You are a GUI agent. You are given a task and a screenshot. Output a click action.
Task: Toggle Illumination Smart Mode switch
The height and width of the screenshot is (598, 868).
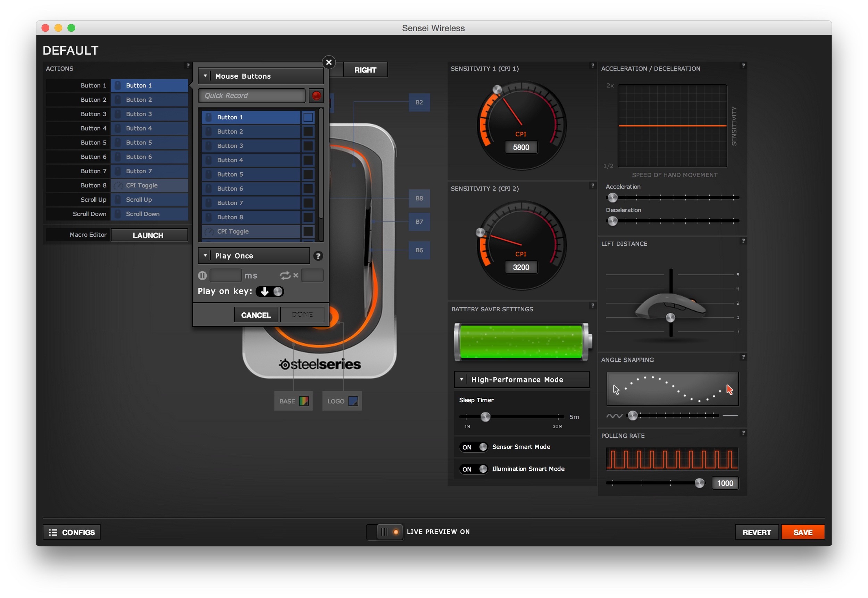474,469
